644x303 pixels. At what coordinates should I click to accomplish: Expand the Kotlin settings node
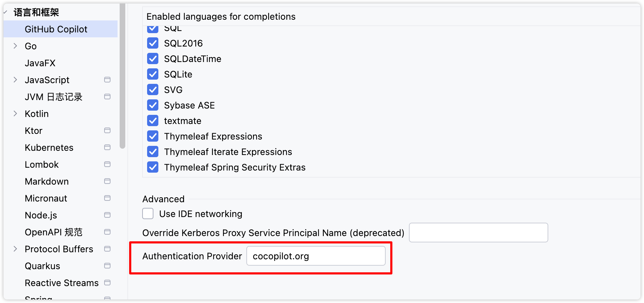pos(15,113)
